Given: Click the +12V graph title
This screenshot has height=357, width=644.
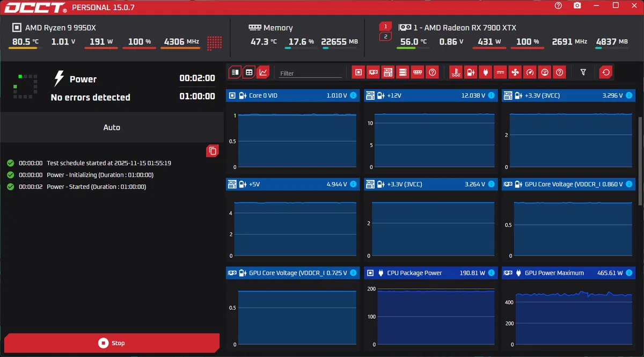Looking at the screenshot, I should 394,96.
